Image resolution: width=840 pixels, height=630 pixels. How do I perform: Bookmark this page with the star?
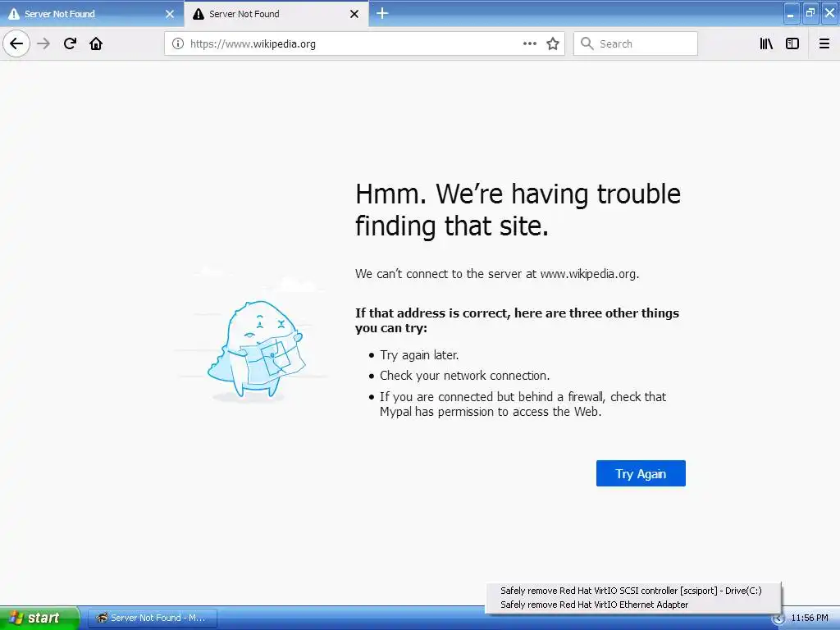[553, 43]
